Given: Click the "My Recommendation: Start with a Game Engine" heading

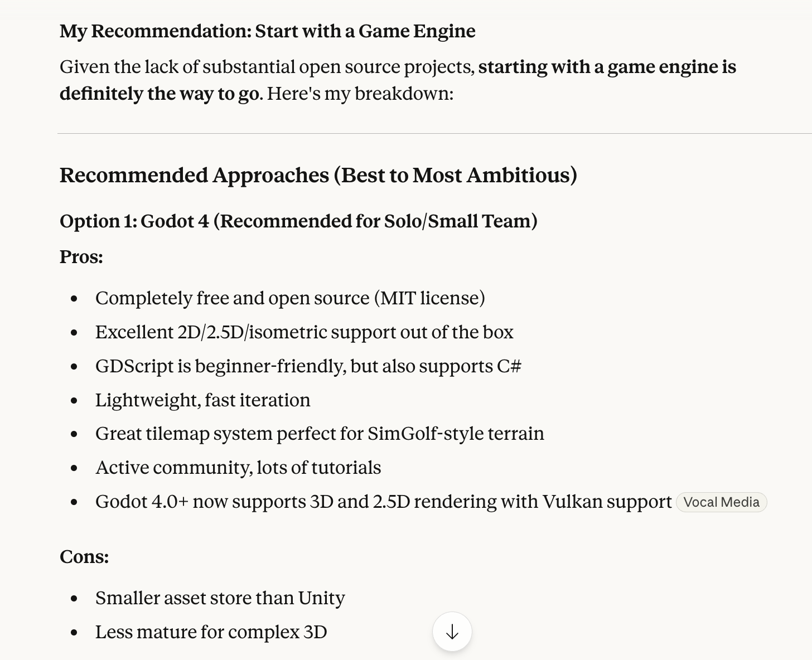Looking at the screenshot, I should tap(267, 31).
